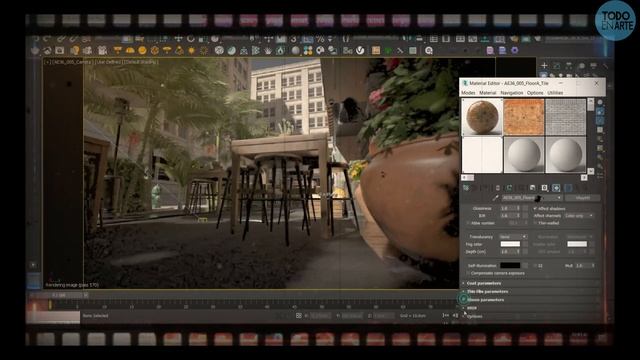Image resolution: width=640 pixels, height=360 pixels.
Task: Click Reset Map/Mtl trash icon
Action: click(497, 188)
